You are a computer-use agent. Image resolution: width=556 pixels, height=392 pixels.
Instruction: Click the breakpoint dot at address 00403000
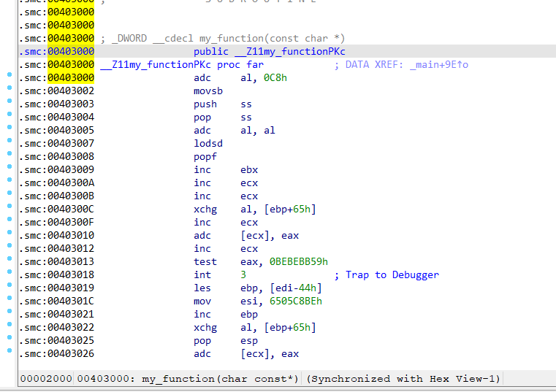(x=9, y=74)
